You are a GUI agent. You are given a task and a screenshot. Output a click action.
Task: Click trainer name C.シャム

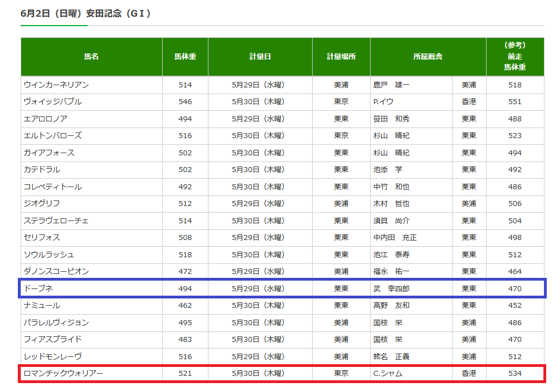[387, 373]
